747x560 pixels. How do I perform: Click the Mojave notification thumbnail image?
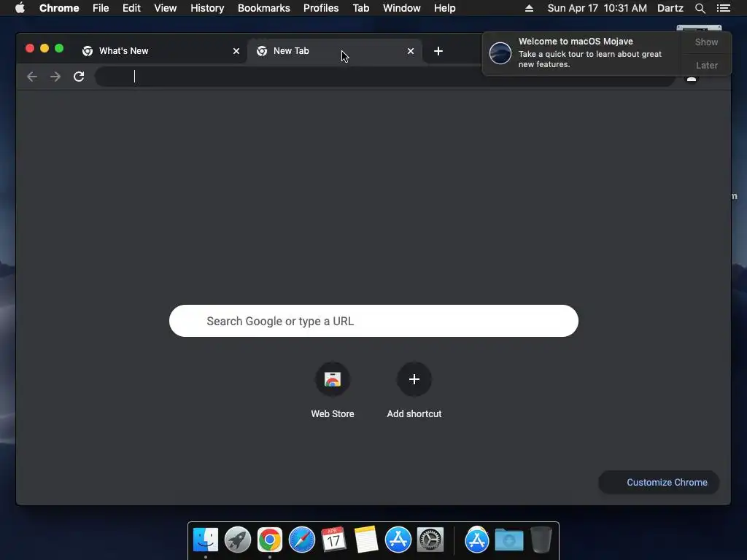point(500,52)
